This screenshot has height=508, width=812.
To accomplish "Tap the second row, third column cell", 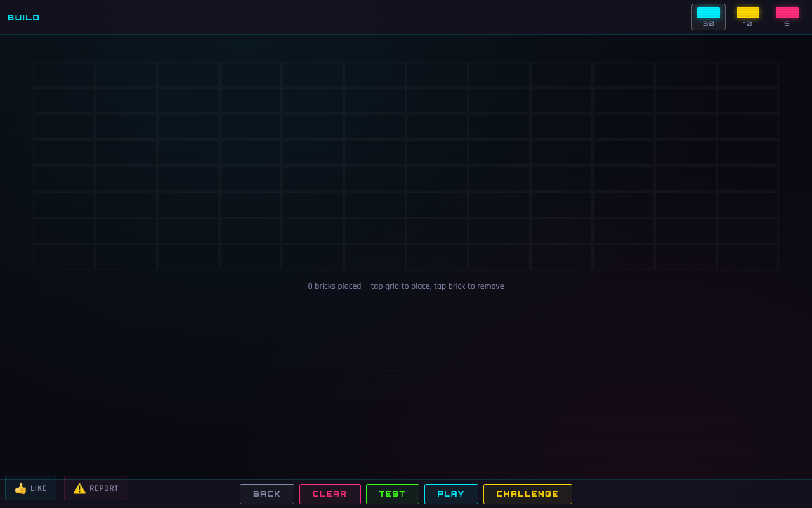I will [188, 100].
